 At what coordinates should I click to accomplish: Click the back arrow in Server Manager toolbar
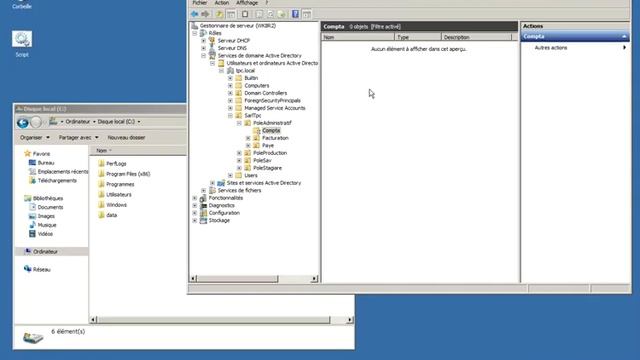[x=195, y=14]
